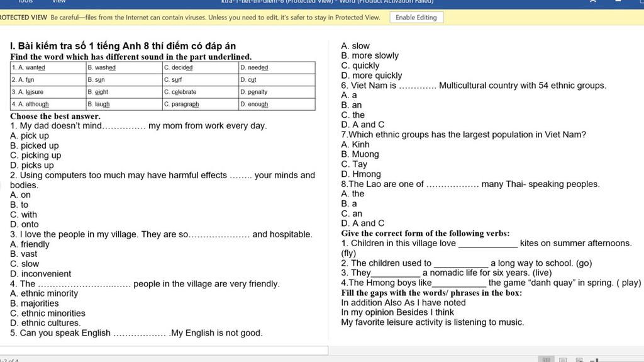Viewport: 644px width, 362px height.
Task: Open the Tools menu
Action: [25, 1]
